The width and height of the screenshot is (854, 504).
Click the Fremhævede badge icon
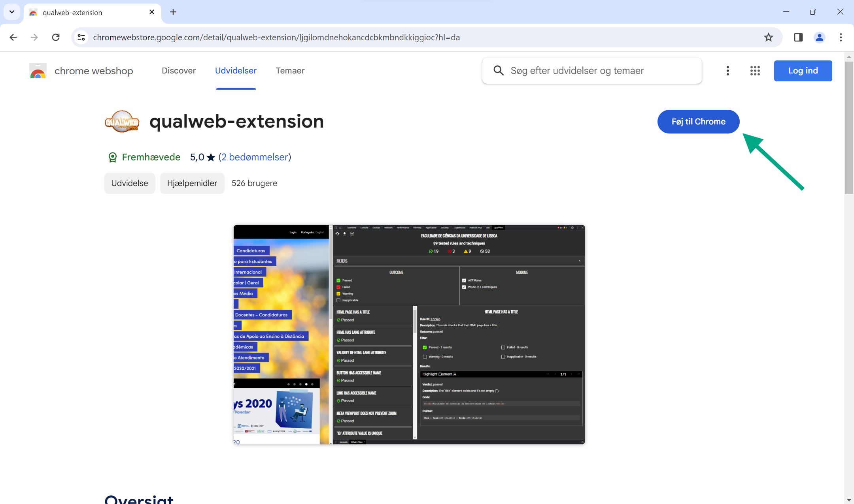[113, 157]
